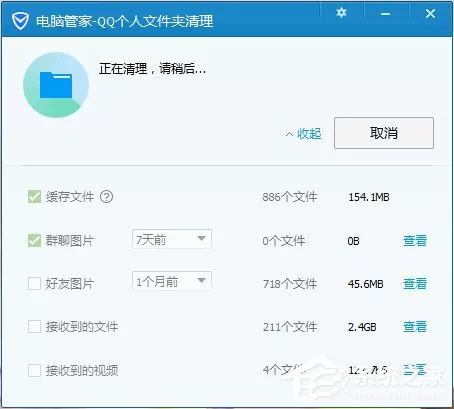Check the 接收到的视频 checkbox
Image resolution: width=454 pixels, height=409 pixels.
click(34, 370)
